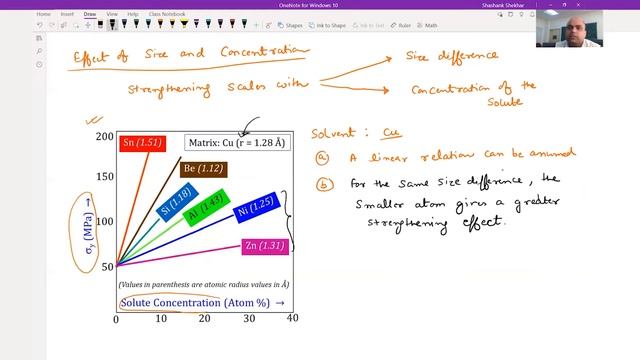The height and width of the screenshot is (360, 640).
Task: Select the red pen
Action: (232, 24)
